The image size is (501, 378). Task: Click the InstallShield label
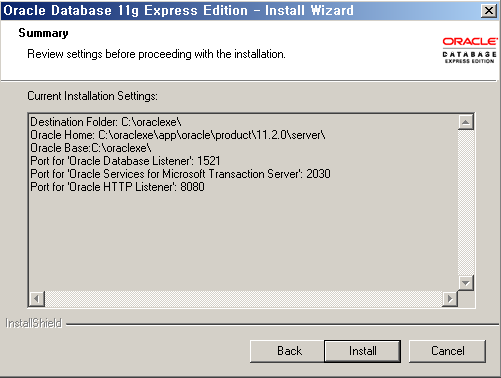(x=33, y=323)
